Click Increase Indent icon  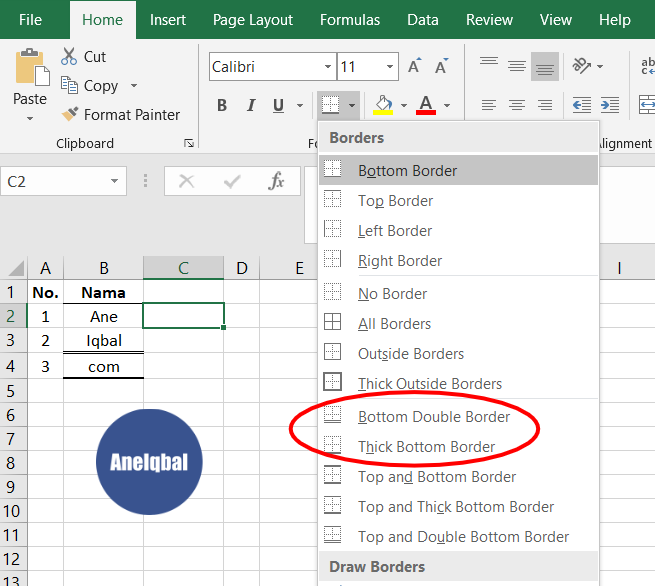610,104
